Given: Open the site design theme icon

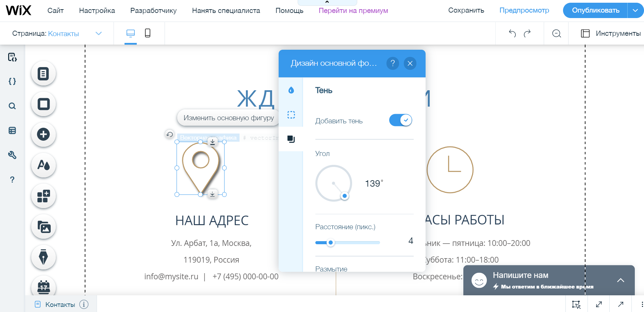Looking at the screenshot, I should (44, 165).
